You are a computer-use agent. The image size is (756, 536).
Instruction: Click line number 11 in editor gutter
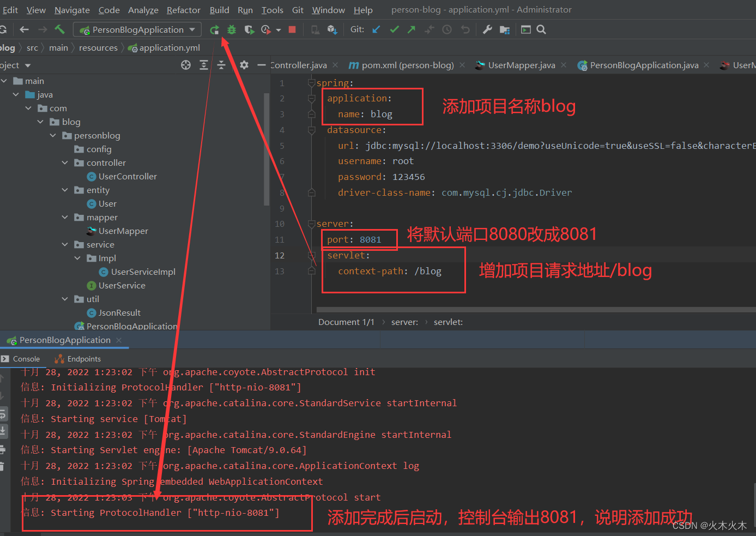click(x=279, y=239)
